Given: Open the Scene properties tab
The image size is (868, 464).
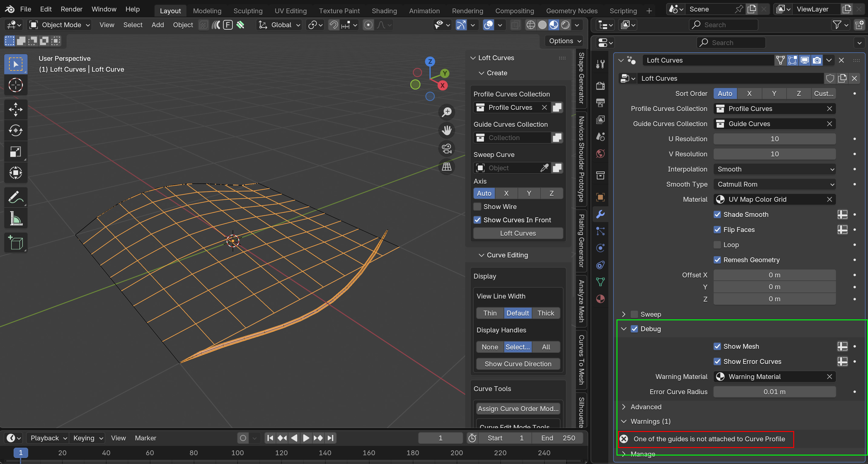Looking at the screenshot, I should (x=600, y=136).
